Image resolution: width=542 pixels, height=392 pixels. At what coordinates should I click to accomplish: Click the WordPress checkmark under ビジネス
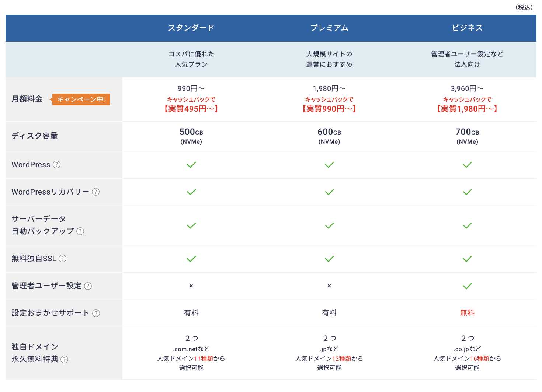(467, 165)
